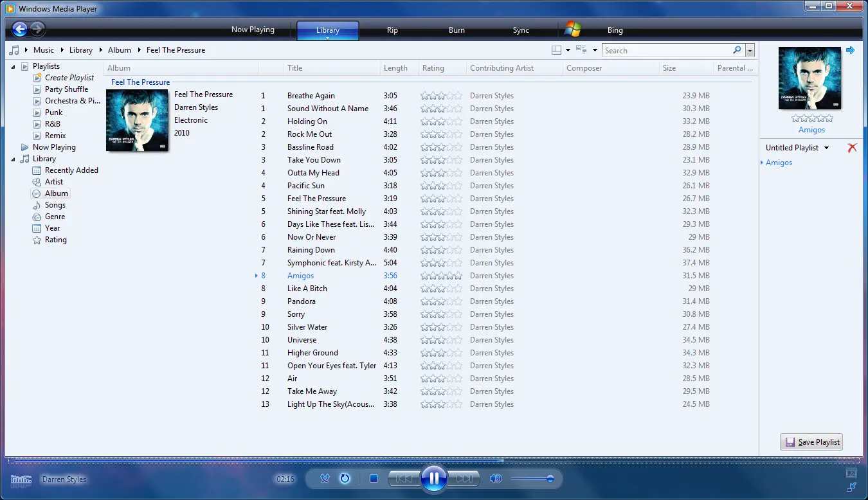
Task: Click the Create Playlist icon in the sidebar
Action: (x=38, y=78)
